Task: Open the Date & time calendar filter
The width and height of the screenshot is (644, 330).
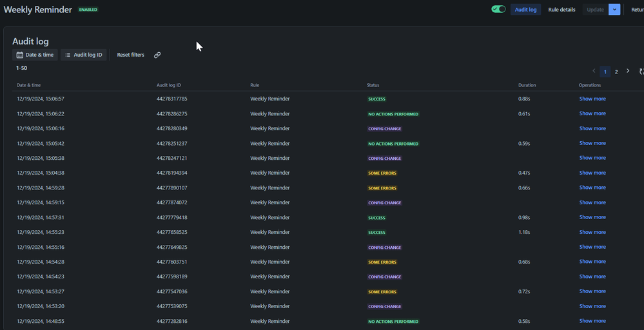Action: pos(35,55)
